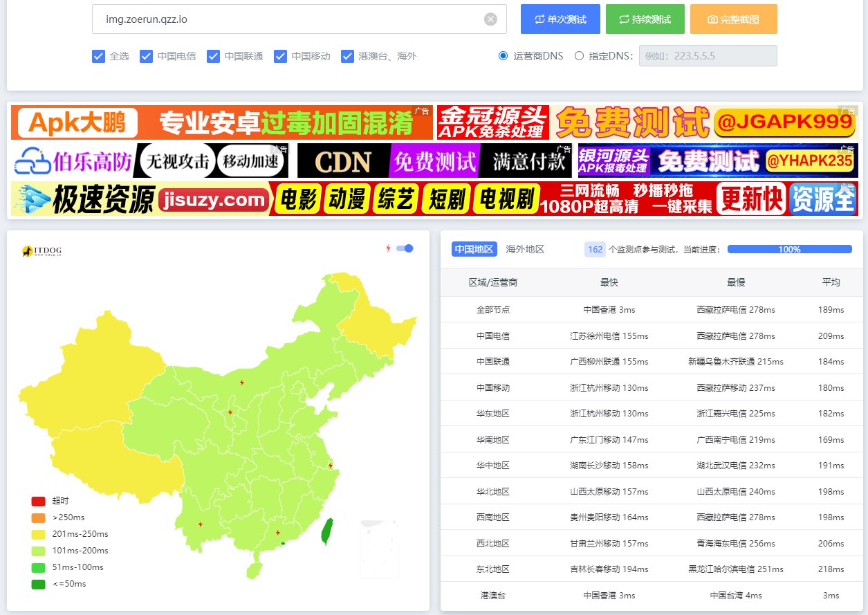Click the Taiwan region on the map
Viewport: 868px width, 615px height.
coord(327,531)
